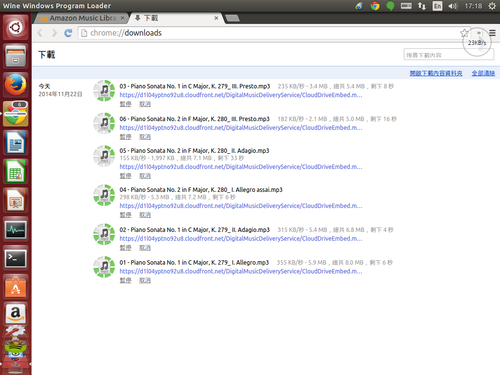500x375 pixels.
Task: Cancel download of 03 Presto.mp3
Action: click(x=145, y=104)
